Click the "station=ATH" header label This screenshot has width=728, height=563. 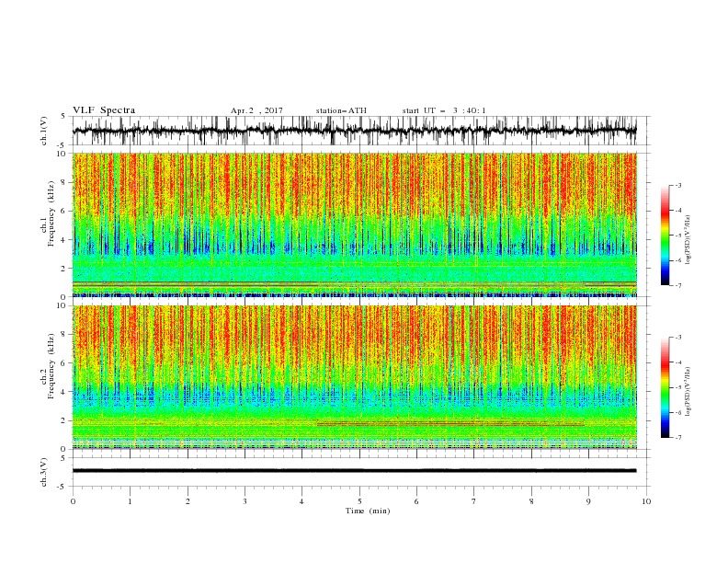(x=341, y=110)
